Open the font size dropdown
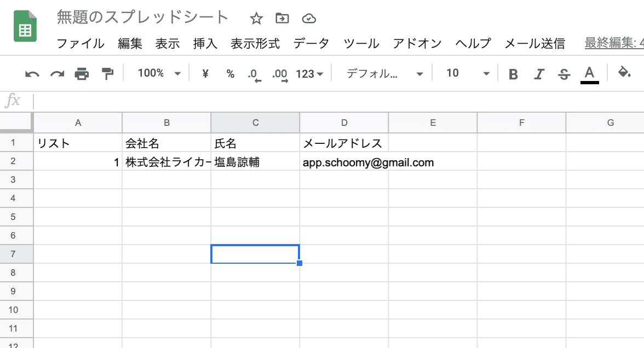Screen dimensions: 644x348 (466, 73)
